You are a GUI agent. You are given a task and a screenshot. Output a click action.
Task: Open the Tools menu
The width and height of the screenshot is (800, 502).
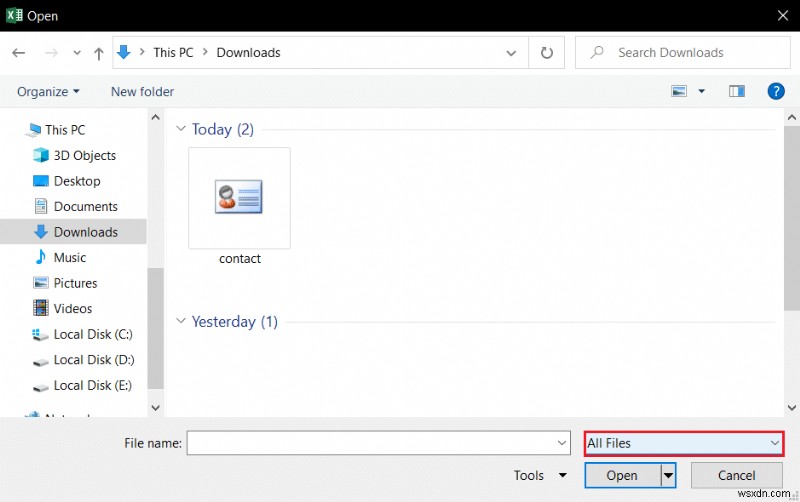coord(540,475)
